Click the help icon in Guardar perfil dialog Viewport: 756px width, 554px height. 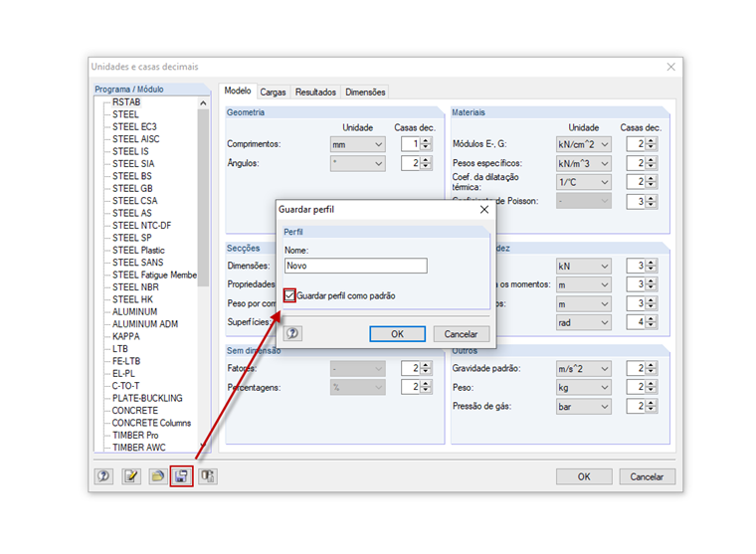click(292, 333)
